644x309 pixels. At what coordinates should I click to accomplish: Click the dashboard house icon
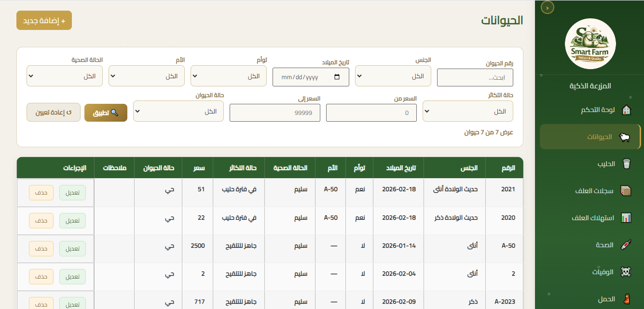tap(626, 110)
